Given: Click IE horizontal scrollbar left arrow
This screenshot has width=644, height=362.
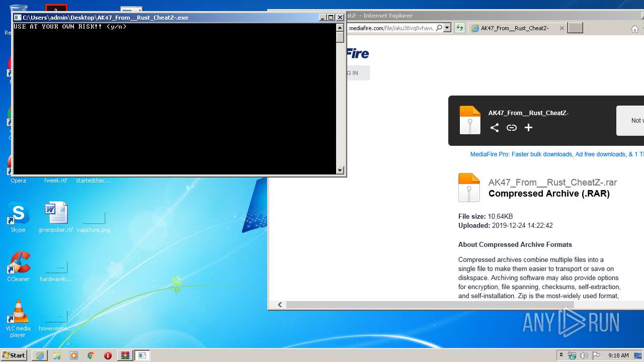Looking at the screenshot, I should click(x=280, y=305).
